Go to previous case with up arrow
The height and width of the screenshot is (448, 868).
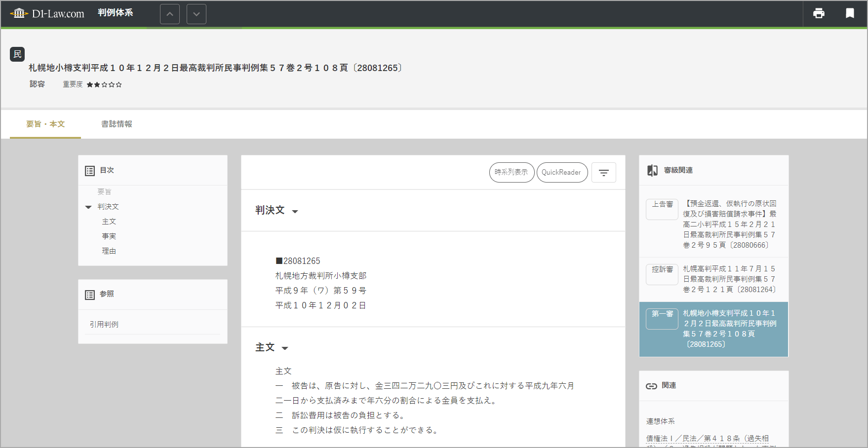(170, 14)
